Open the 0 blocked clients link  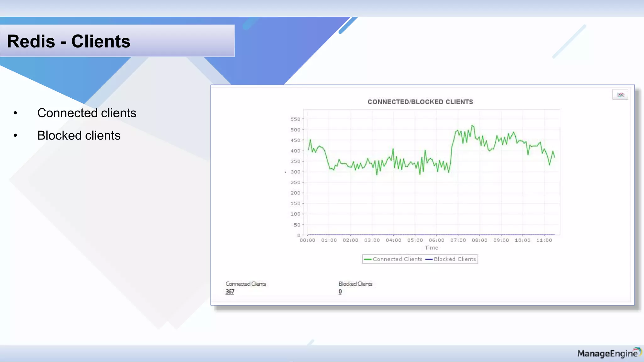tap(340, 292)
